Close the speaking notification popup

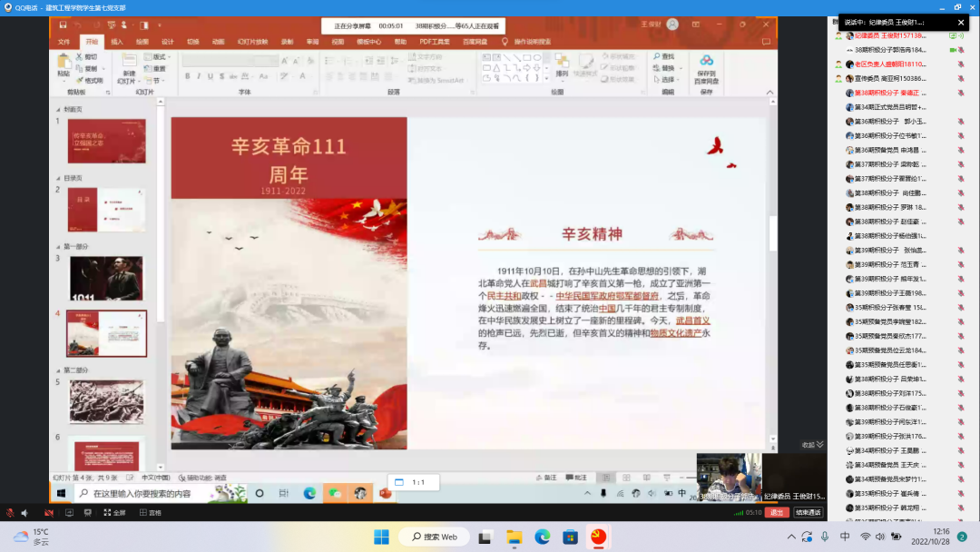pyautogui.click(x=962, y=22)
